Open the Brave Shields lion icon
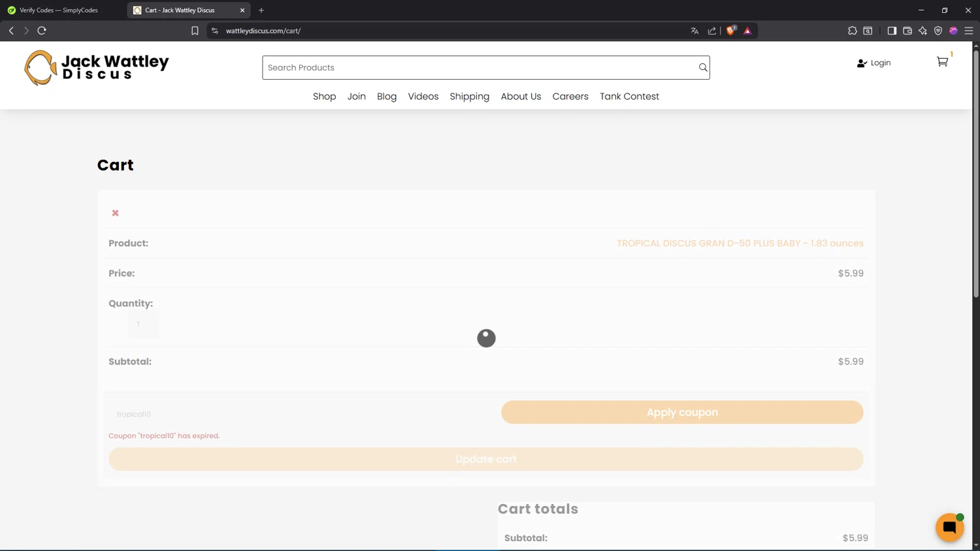This screenshot has height=551, width=980. coord(731,30)
